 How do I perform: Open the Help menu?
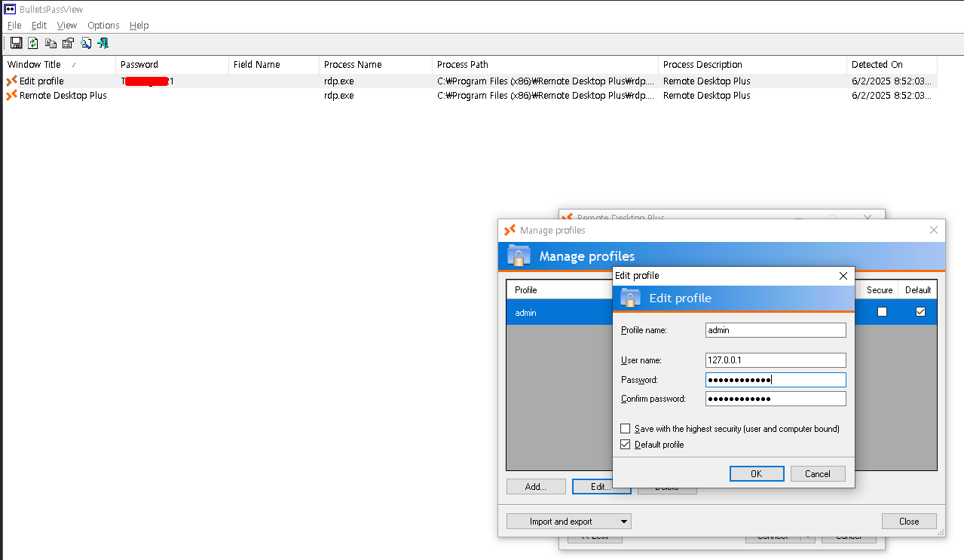[x=139, y=25]
